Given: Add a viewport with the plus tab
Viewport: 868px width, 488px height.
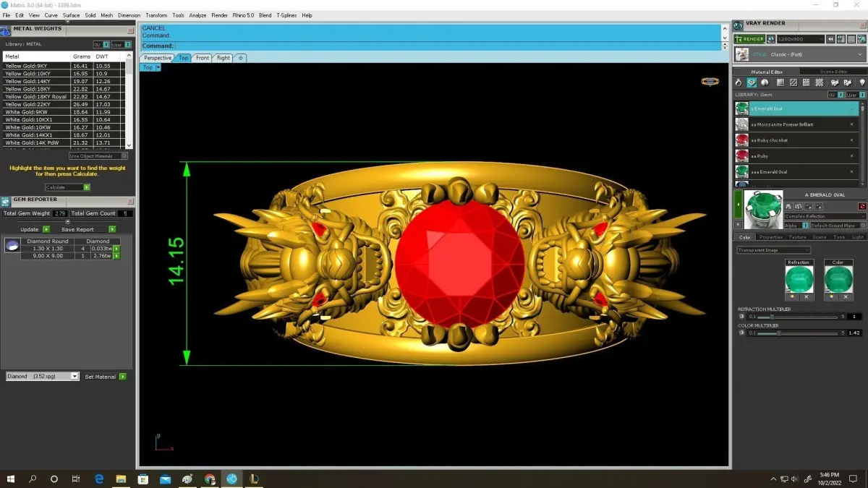Looking at the screenshot, I should (241, 58).
